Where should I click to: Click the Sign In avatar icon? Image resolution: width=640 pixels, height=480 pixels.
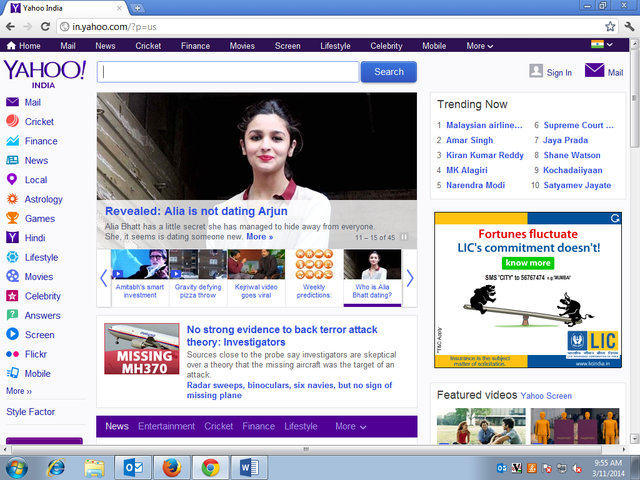tap(536, 71)
